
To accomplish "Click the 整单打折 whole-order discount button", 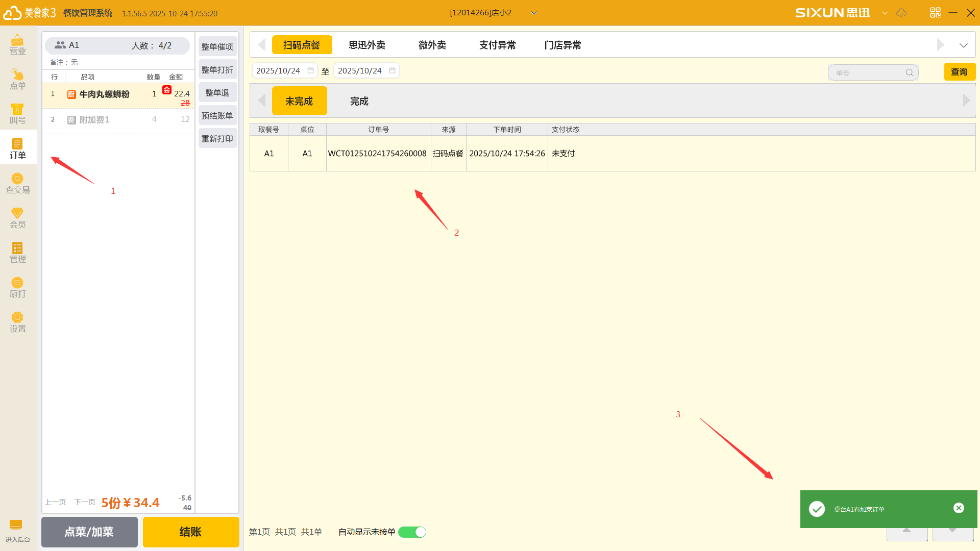I will pos(217,70).
